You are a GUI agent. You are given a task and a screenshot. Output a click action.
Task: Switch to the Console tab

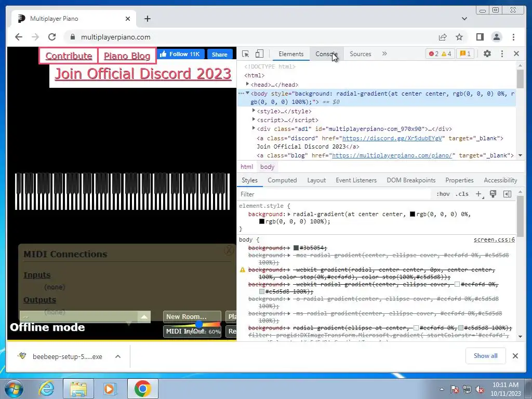[x=326, y=54]
